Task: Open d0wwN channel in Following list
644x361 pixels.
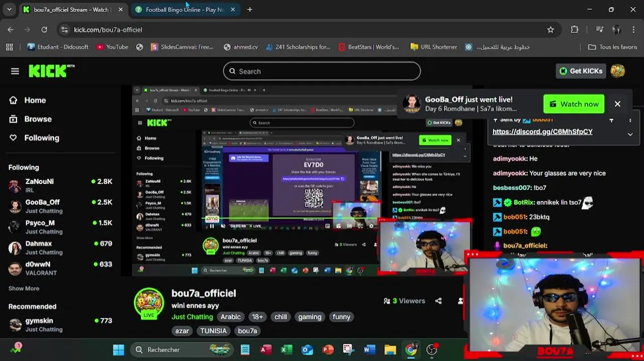Action: click(x=60, y=268)
